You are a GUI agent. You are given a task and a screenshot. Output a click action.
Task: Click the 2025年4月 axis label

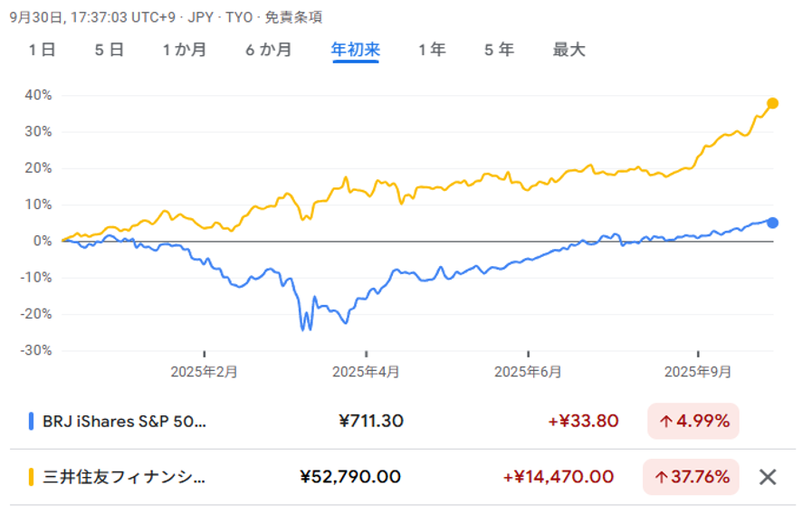pyautogui.click(x=365, y=372)
